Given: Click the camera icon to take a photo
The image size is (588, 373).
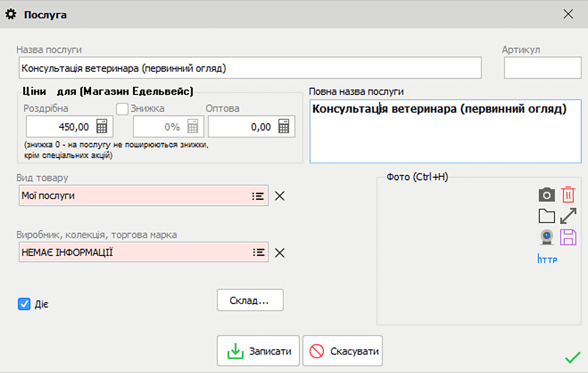Looking at the screenshot, I should (546, 195).
